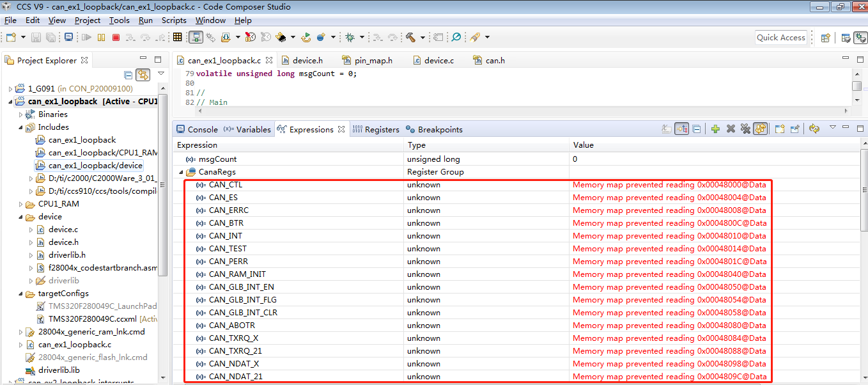Click the hammer Build icon
This screenshot has height=385, width=868.
410,37
